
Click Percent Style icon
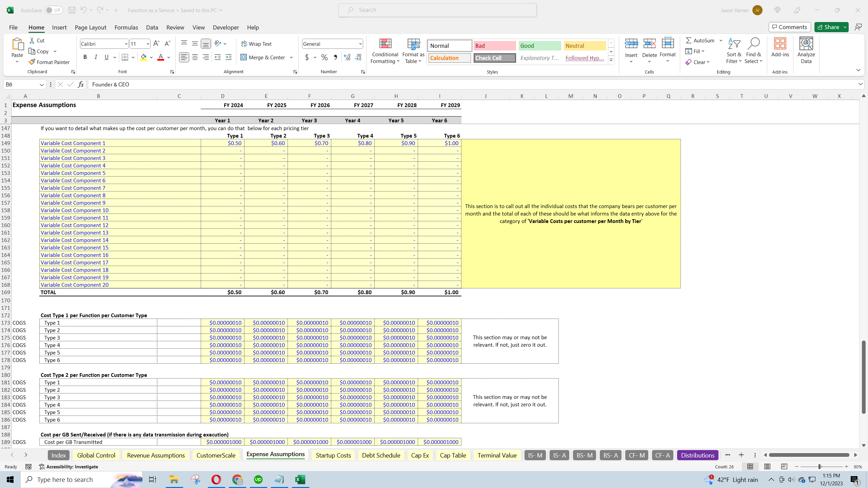(x=324, y=57)
